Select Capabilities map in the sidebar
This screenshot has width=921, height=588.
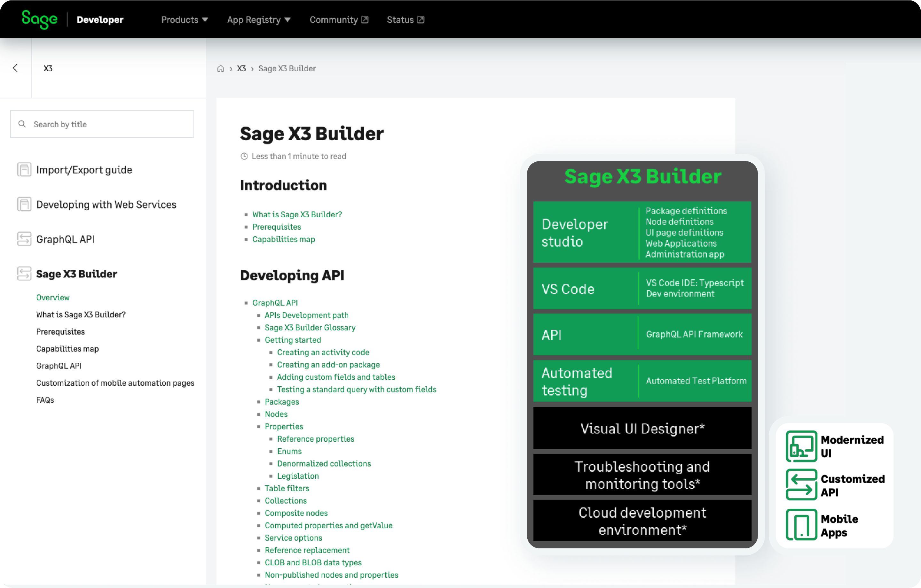click(x=67, y=348)
